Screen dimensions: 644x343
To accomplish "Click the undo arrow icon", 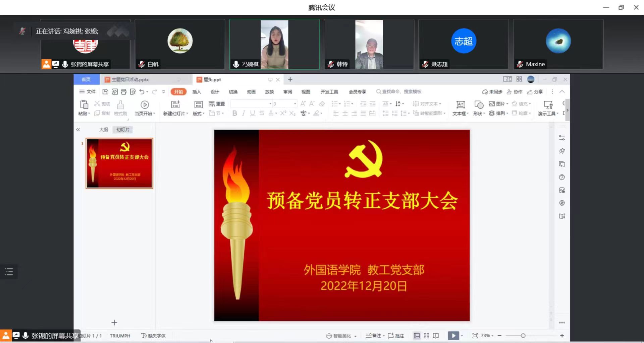I will tap(142, 92).
